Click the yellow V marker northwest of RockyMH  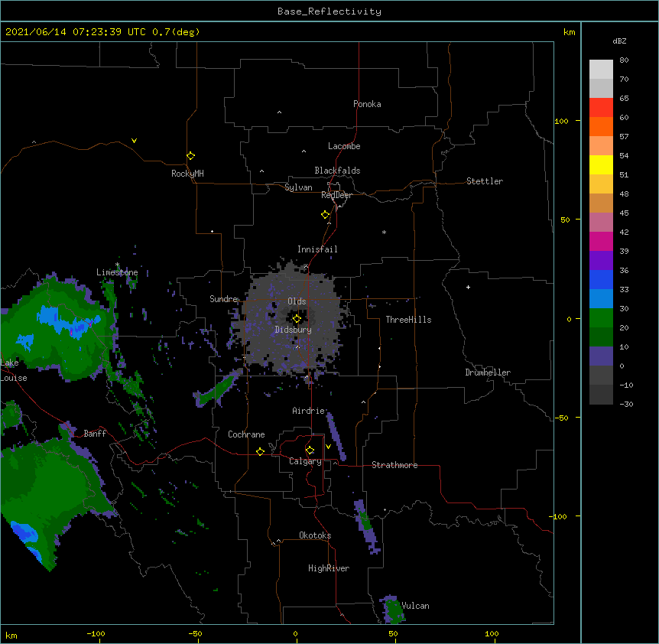click(x=134, y=141)
